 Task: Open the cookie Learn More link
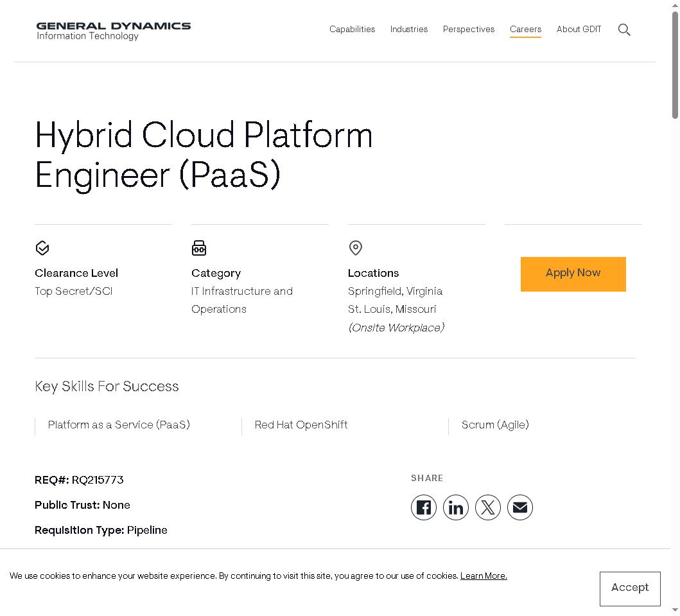point(484,576)
